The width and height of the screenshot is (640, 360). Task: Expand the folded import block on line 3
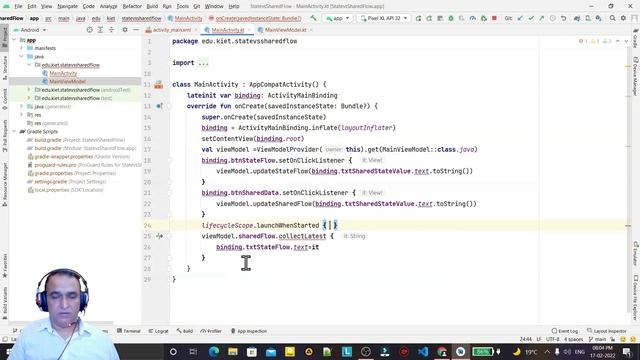click(x=203, y=63)
